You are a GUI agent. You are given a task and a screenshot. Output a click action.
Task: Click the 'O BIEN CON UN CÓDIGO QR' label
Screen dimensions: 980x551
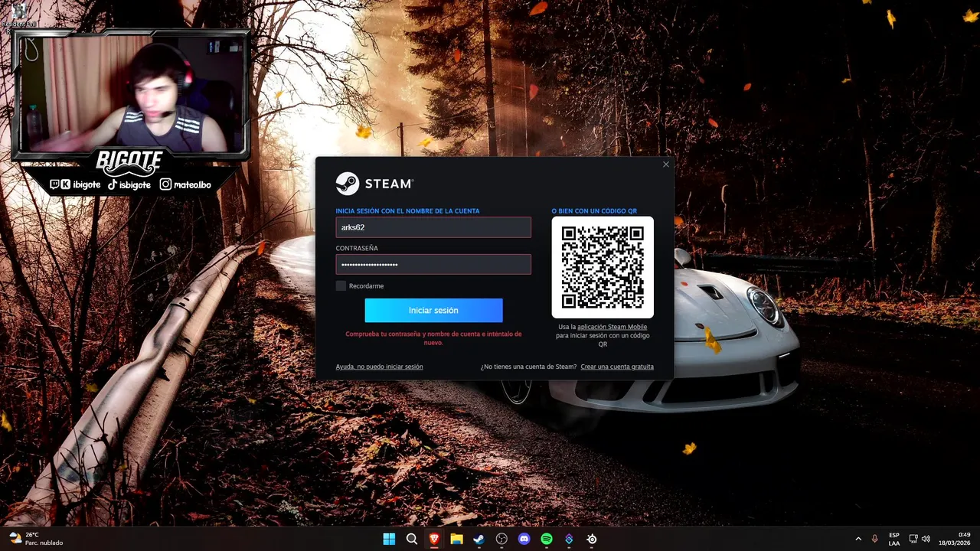[x=594, y=211]
